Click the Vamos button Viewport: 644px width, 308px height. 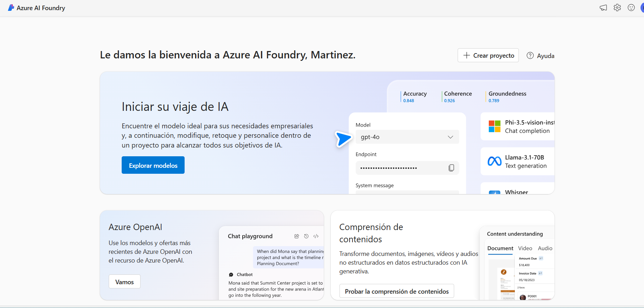(124, 281)
